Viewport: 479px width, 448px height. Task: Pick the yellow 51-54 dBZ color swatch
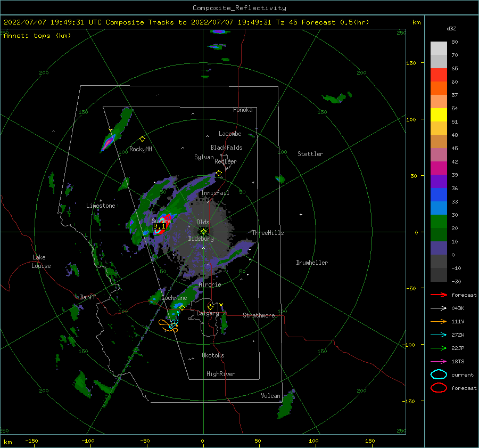coord(439,115)
